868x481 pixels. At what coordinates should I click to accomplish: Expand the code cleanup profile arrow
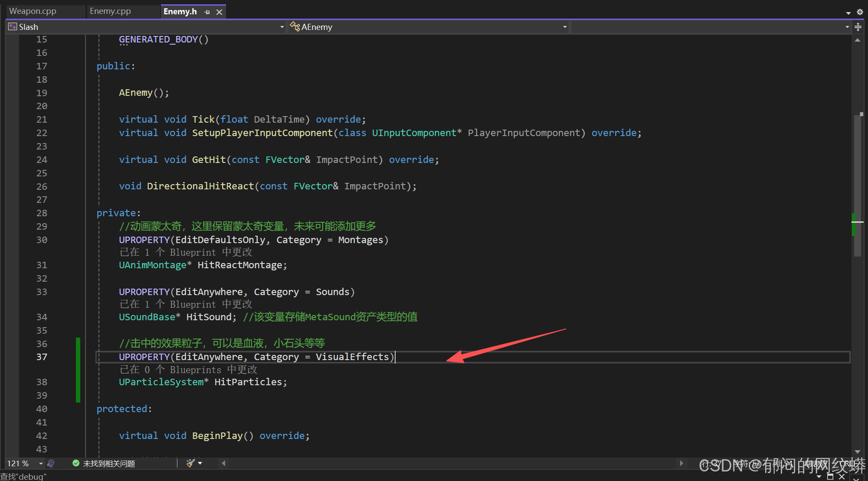(200, 463)
